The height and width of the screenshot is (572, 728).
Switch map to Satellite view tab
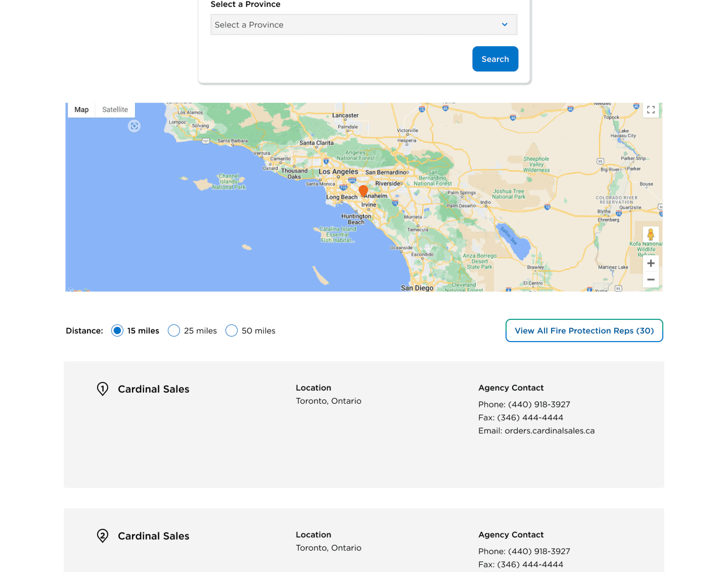(115, 109)
